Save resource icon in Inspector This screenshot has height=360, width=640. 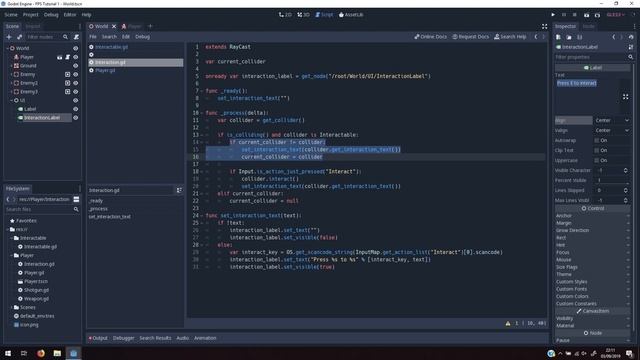580,37
